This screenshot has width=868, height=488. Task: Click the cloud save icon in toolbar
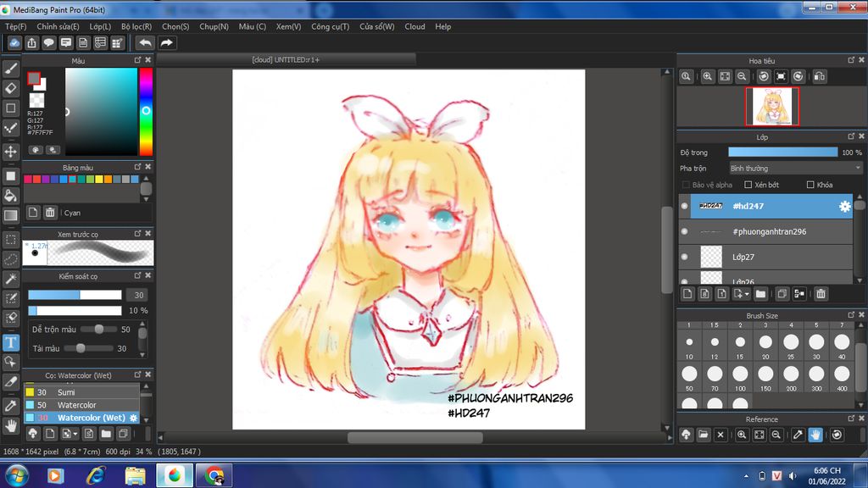14,42
